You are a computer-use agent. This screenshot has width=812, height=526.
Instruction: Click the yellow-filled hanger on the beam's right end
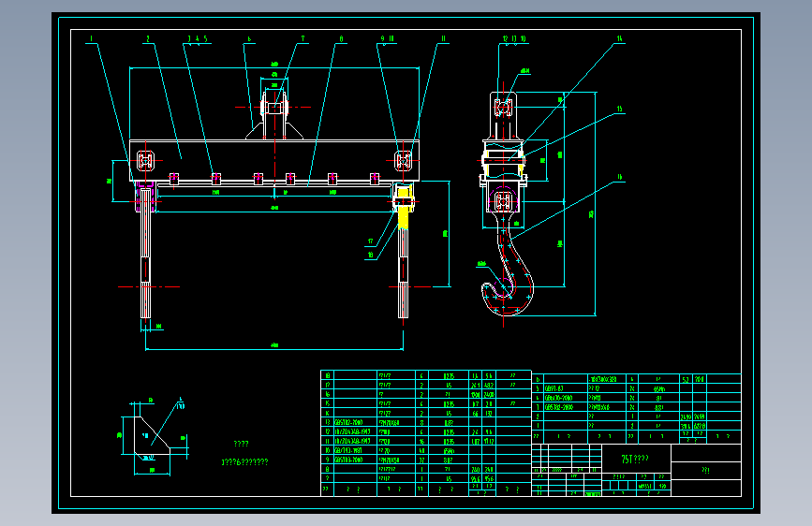[403, 207]
